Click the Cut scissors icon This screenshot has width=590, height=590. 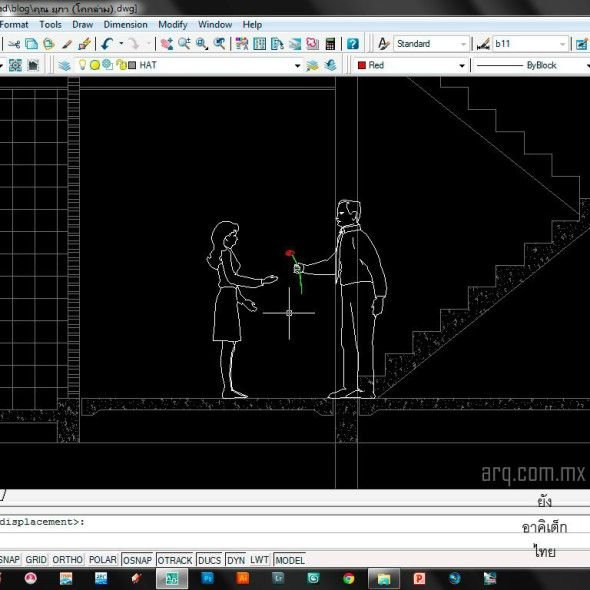point(14,44)
